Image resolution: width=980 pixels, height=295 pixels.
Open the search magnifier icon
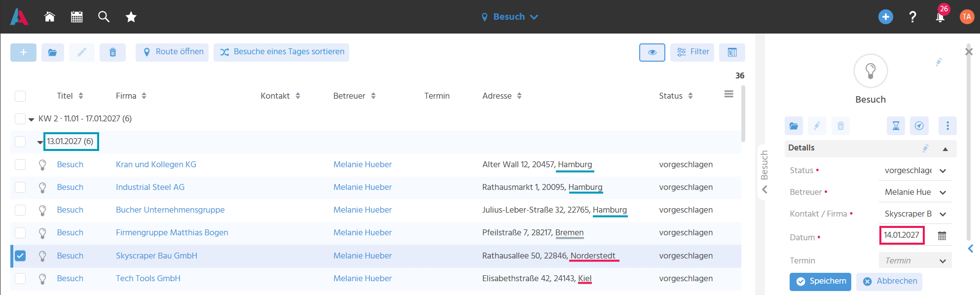[104, 17]
